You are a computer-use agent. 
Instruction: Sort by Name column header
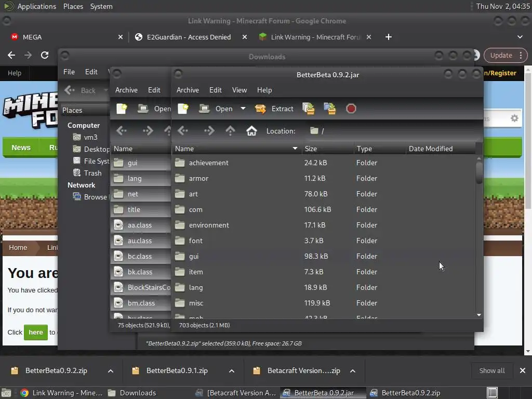pyautogui.click(x=236, y=149)
